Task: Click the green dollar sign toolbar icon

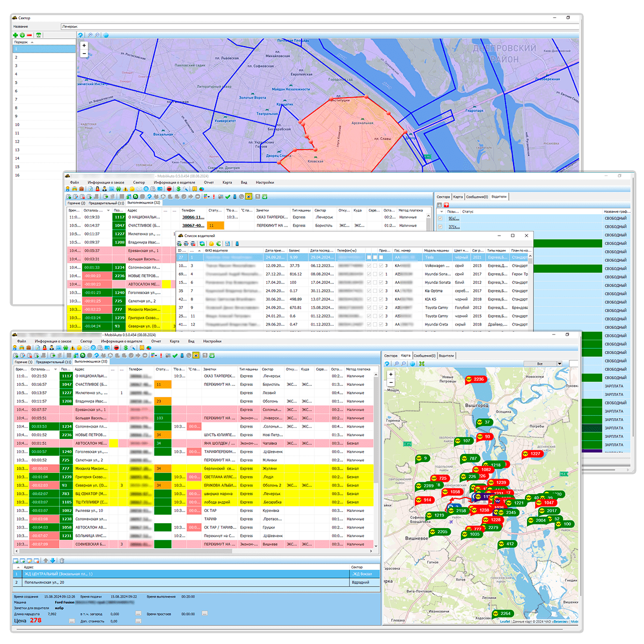Action: [x=125, y=348]
